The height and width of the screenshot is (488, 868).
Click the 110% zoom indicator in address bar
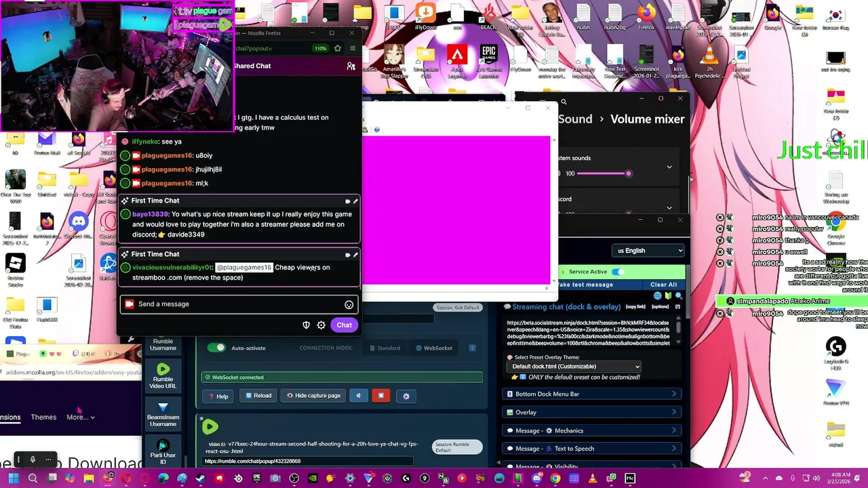pos(320,48)
